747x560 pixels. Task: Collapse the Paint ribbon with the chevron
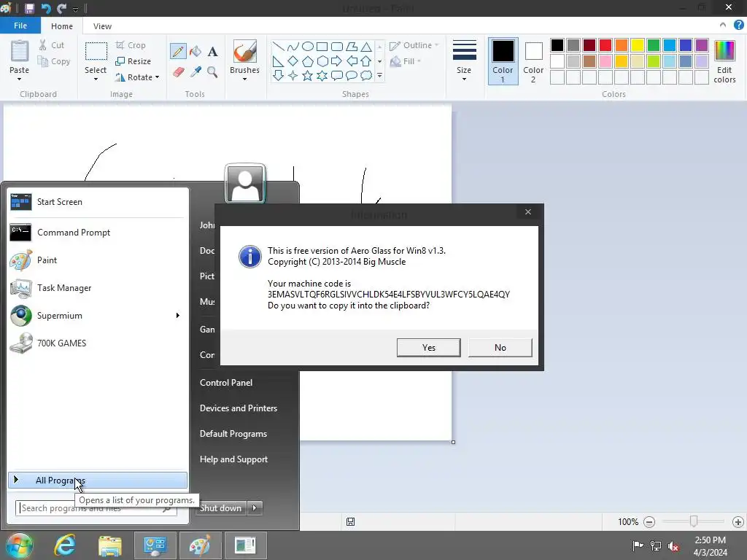[x=723, y=25]
